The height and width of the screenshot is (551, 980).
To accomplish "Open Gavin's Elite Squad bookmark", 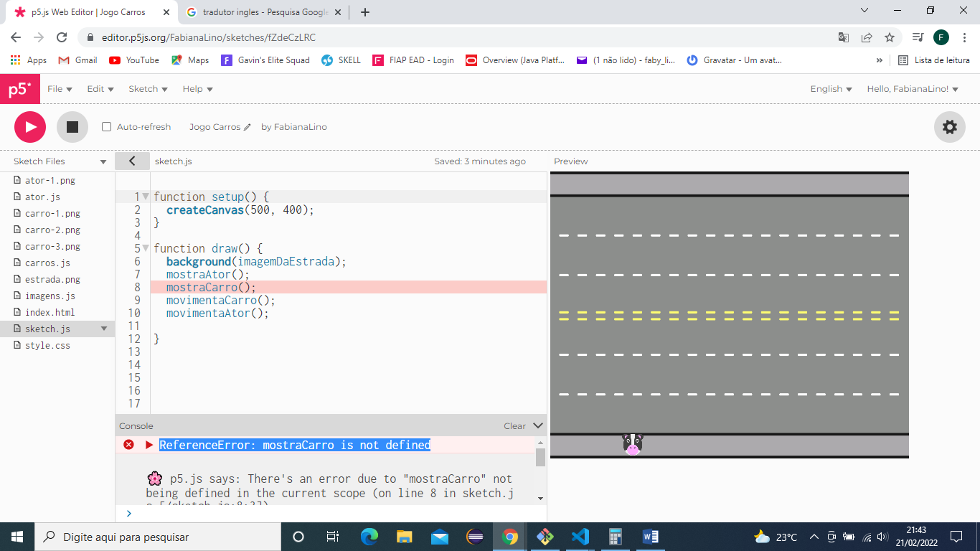I will click(x=265, y=60).
